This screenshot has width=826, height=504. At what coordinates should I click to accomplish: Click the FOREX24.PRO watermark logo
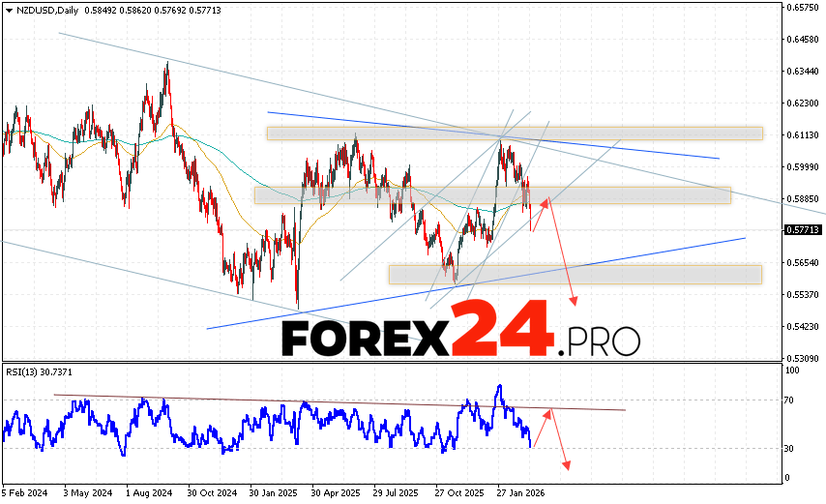click(x=460, y=332)
